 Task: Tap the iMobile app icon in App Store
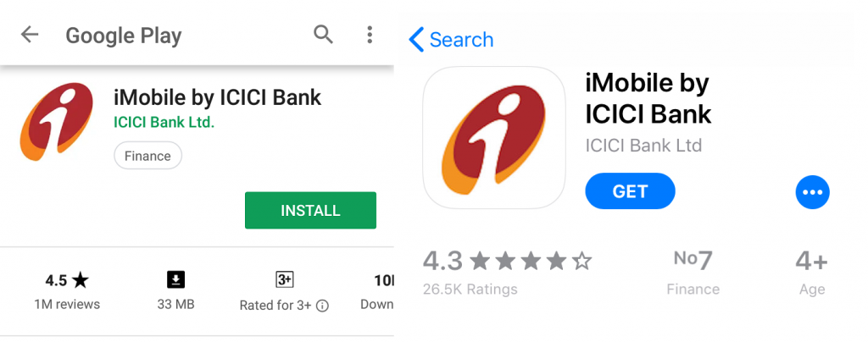pyautogui.click(x=494, y=138)
